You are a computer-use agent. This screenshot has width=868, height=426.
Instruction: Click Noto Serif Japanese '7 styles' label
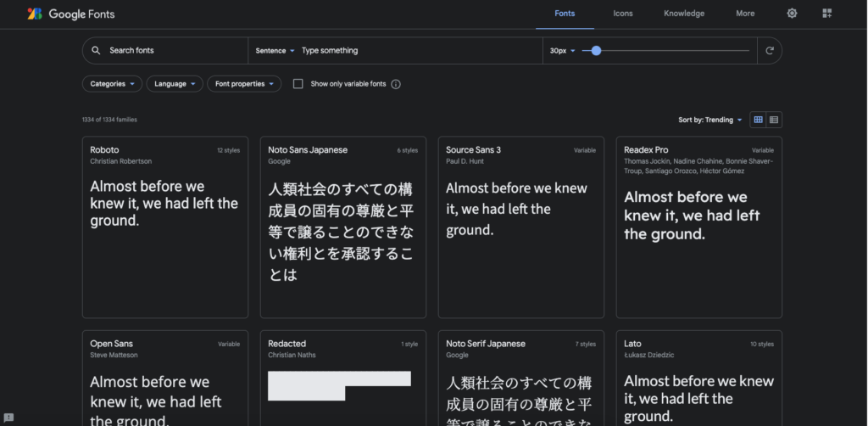[586, 344]
